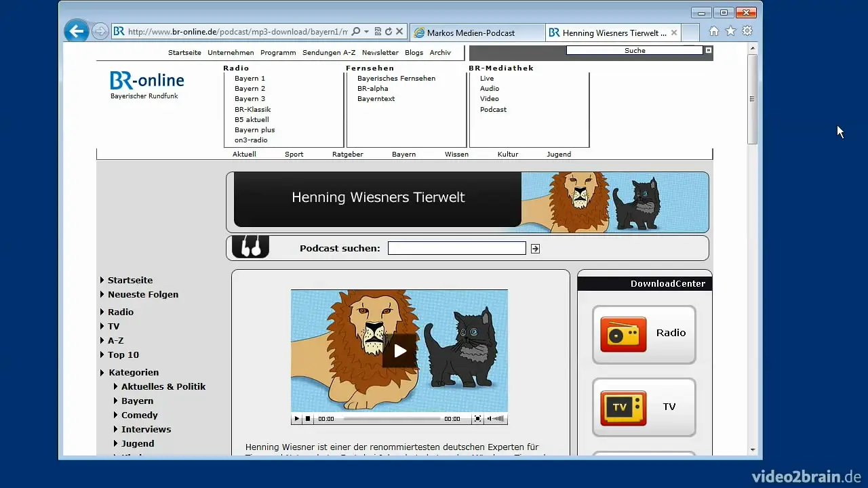Viewport: 868px width, 488px height.
Task: Open the Bayerntext link
Action: 376,99
